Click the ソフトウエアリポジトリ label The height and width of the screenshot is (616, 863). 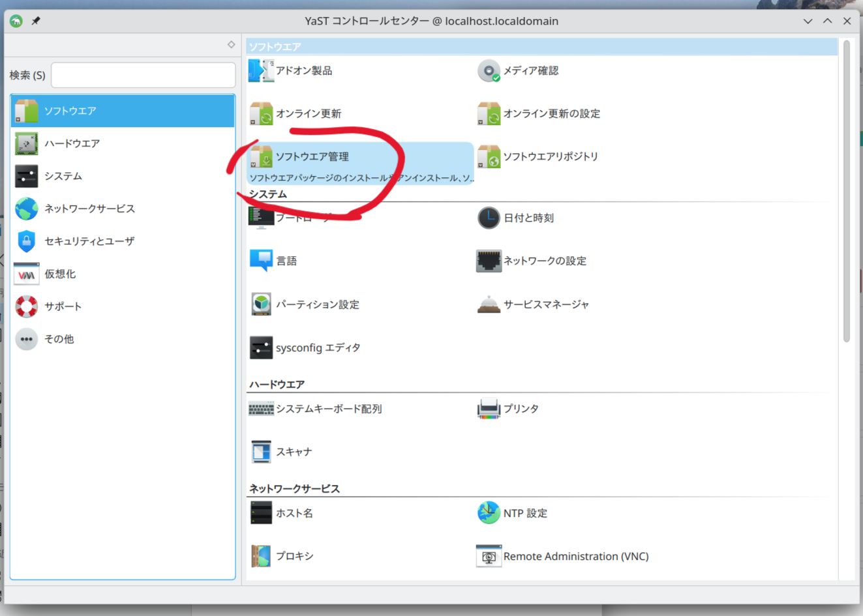click(551, 156)
